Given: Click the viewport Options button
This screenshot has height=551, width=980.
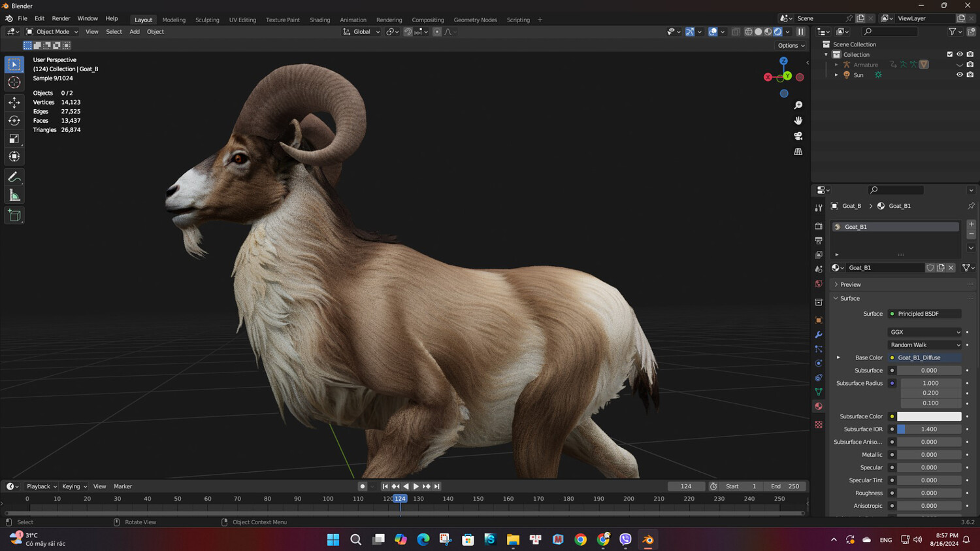Looking at the screenshot, I should click(791, 46).
